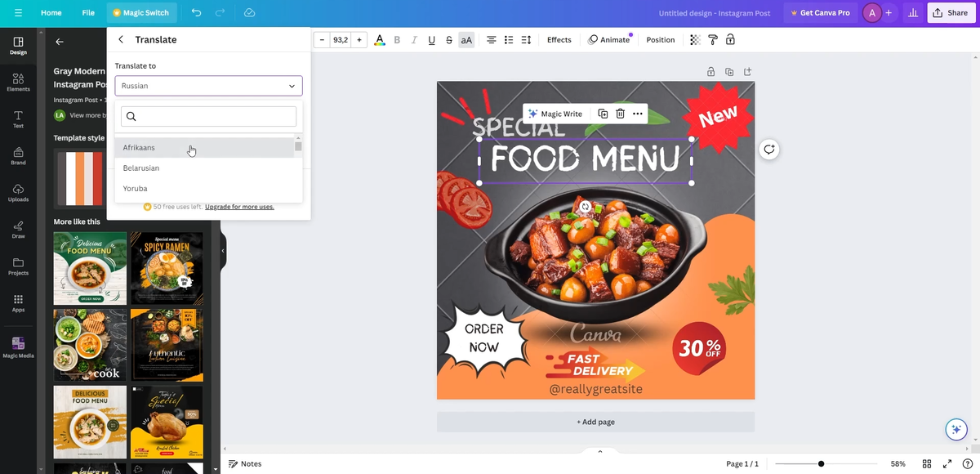Image resolution: width=980 pixels, height=474 pixels.
Task: Go back from the Translate panel
Action: pos(121,39)
